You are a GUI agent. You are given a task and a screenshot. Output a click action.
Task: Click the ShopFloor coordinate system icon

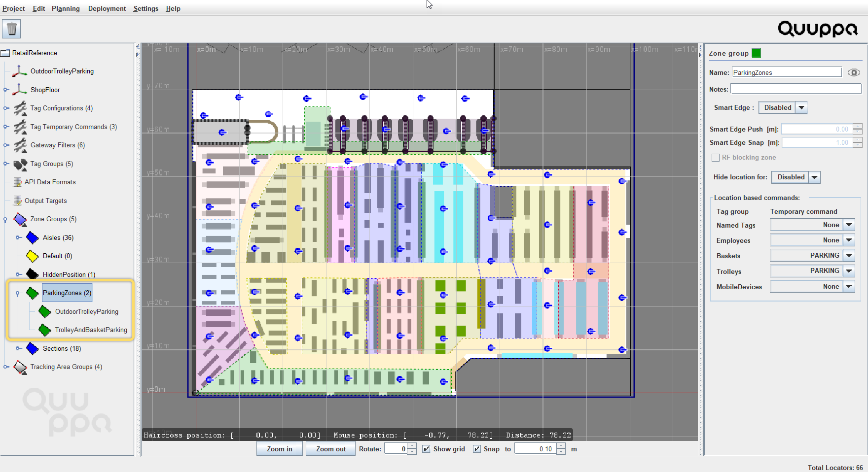point(20,90)
